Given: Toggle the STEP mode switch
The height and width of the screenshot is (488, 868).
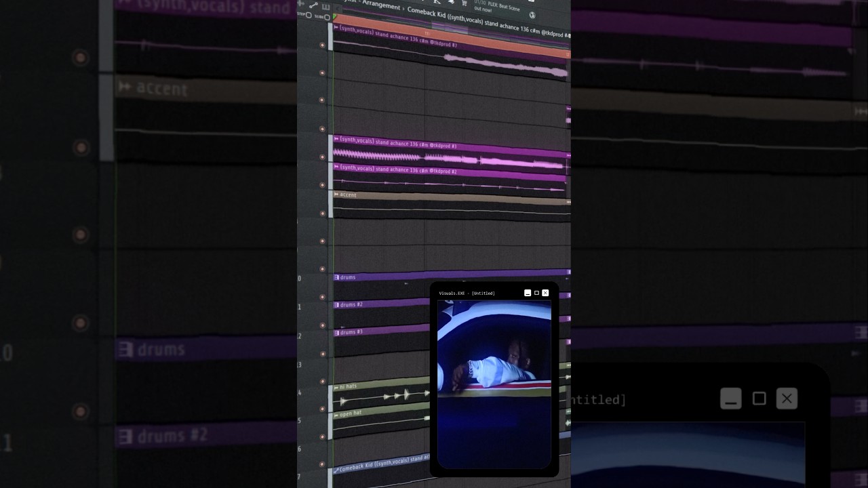Looking at the screenshot, I should (x=309, y=15).
